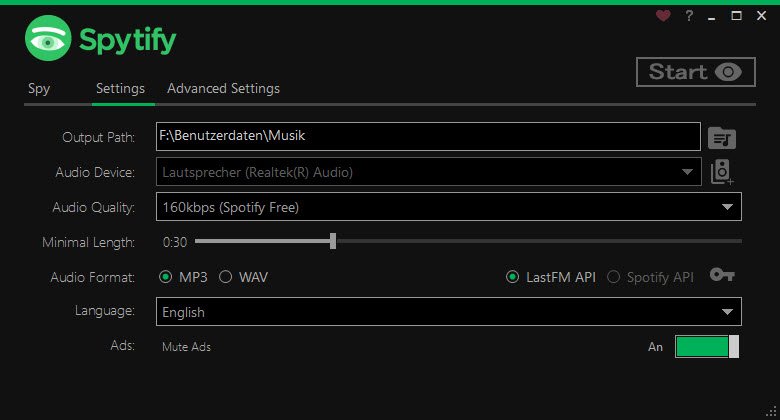Click the API key icon
The height and width of the screenshot is (420, 780).
point(722,275)
